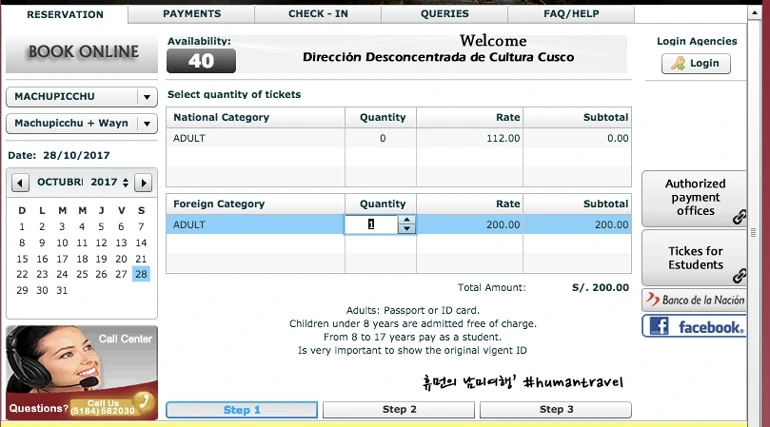Select October 22 in the calendar

tap(22, 274)
